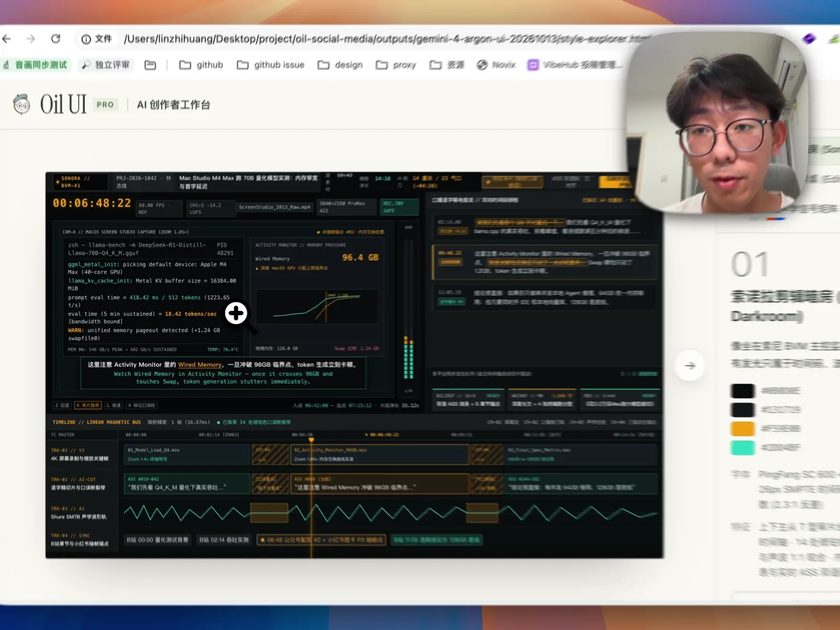
Task: Click the purple extension icon in browser toolbar
Action: point(809,38)
